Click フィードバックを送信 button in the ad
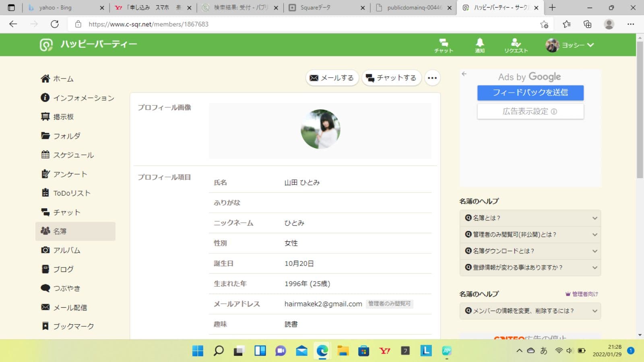Image resolution: width=644 pixels, height=362 pixels. pyautogui.click(x=530, y=93)
